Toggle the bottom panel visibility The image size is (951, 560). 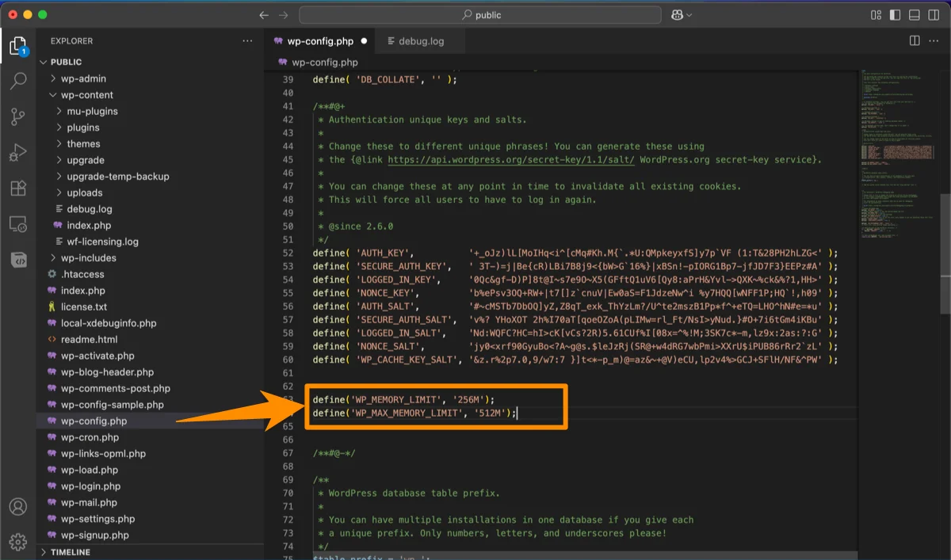pyautogui.click(x=915, y=15)
